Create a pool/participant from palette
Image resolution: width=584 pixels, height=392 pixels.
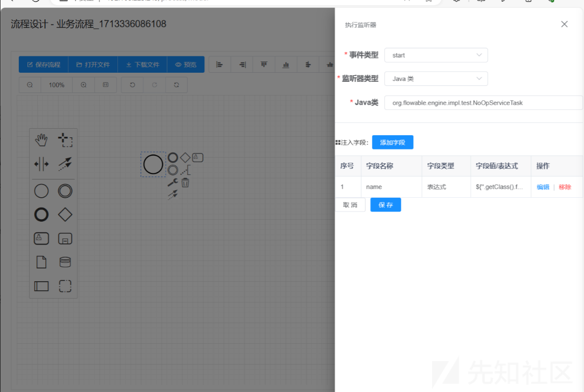tap(41, 286)
